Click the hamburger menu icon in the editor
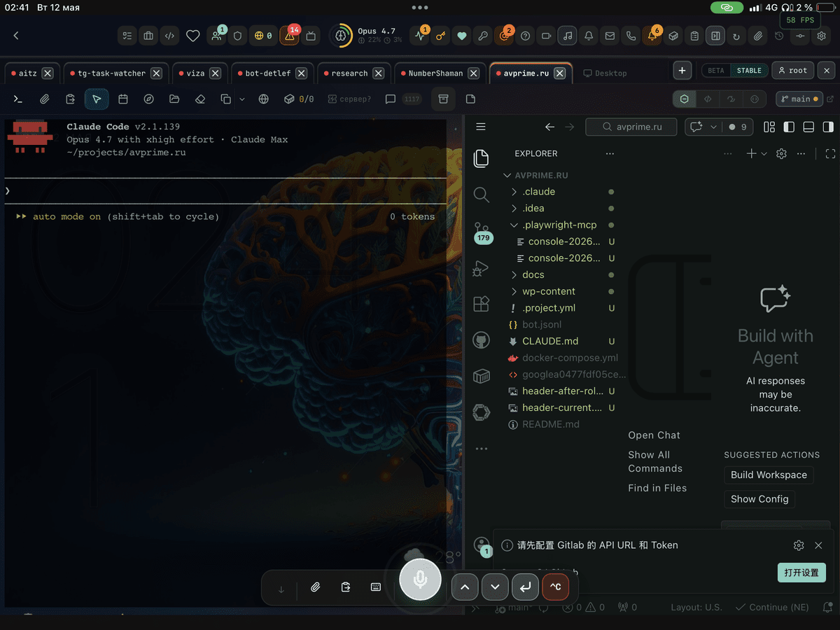Image resolution: width=840 pixels, height=630 pixels. coord(480,127)
